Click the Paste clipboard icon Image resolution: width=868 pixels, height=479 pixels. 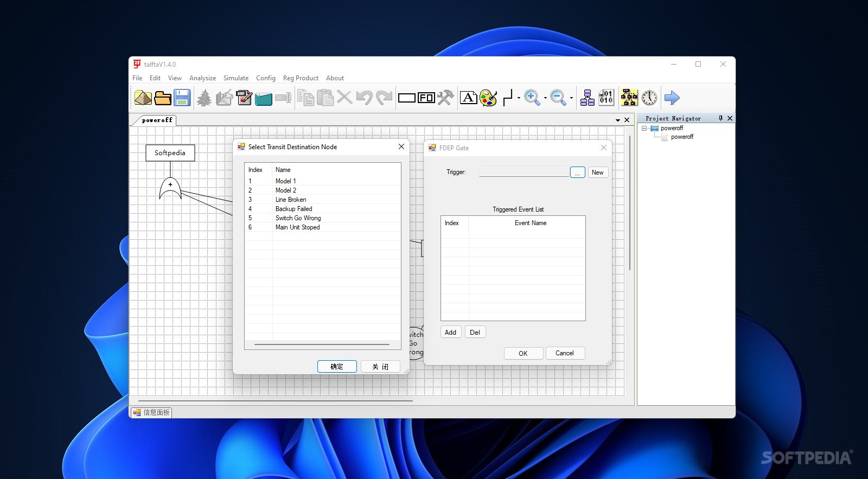[x=325, y=98]
